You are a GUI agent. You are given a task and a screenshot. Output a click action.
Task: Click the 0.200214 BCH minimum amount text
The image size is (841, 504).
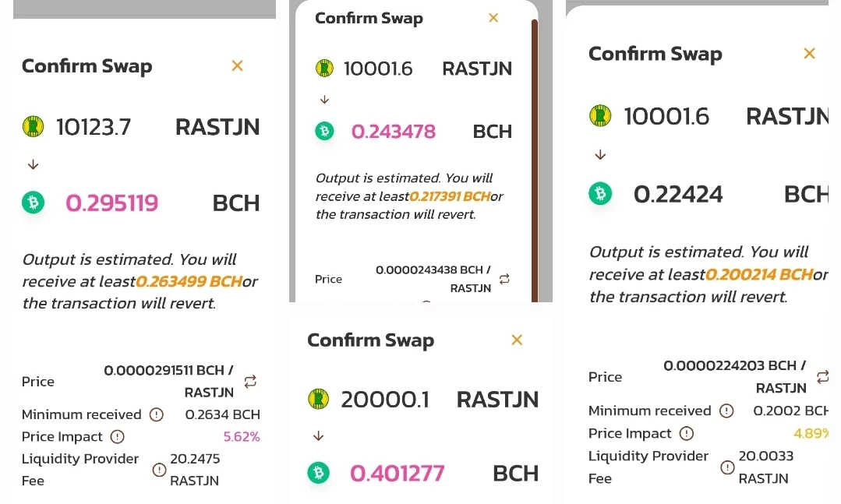pyautogui.click(x=759, y=274)
